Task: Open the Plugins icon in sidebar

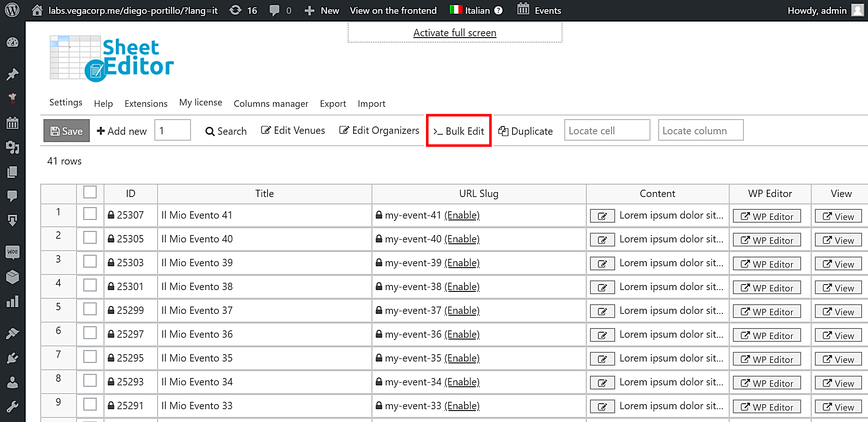Action: [x=12, y=358]
